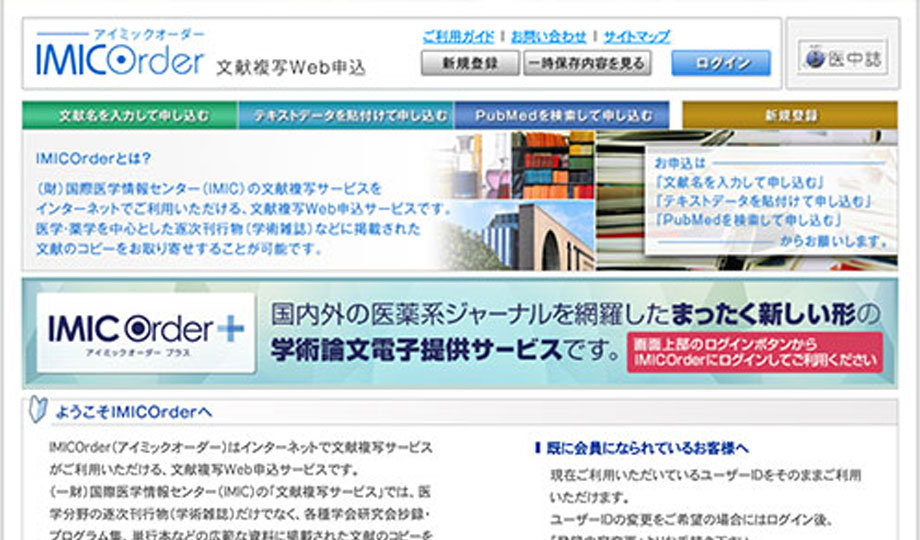
Task: Click 「PubMedを検索して申し込む」 text in お申込は box
Action: pos(749,221)
